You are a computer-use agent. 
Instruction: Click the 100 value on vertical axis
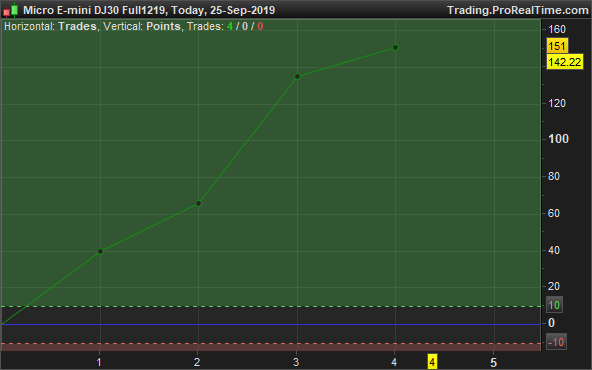(x=558, y=139)
